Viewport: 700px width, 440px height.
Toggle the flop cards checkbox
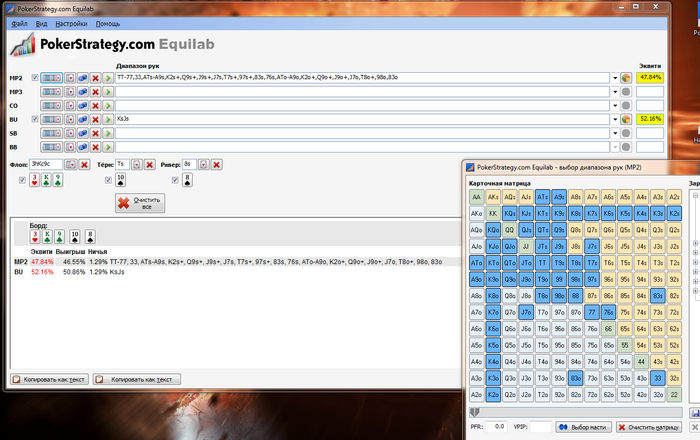(x=22, y=180)
